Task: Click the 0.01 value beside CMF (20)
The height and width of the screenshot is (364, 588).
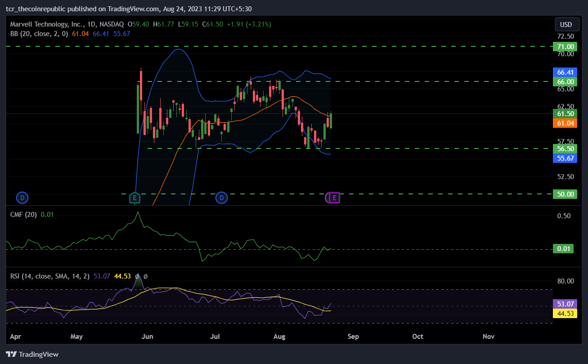Action: coord(47,215)
